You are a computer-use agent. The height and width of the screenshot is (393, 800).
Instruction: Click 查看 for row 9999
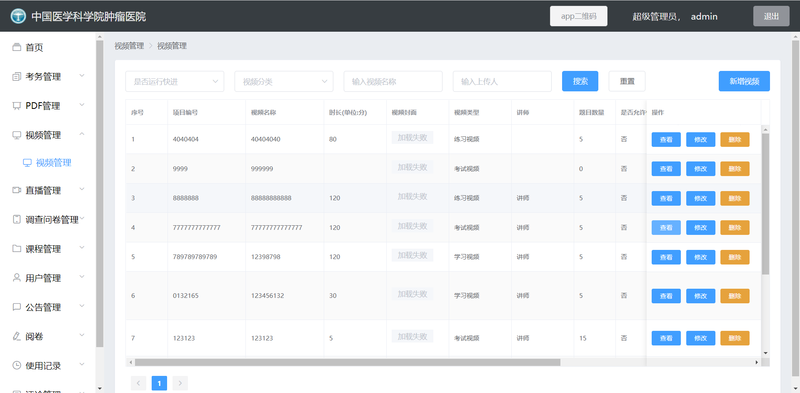[666, 169]
